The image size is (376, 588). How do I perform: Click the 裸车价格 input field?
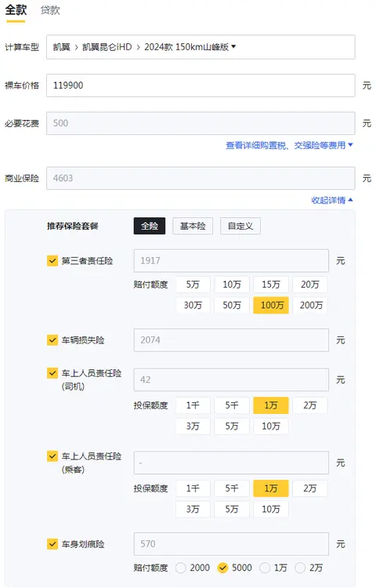point(201,85)
